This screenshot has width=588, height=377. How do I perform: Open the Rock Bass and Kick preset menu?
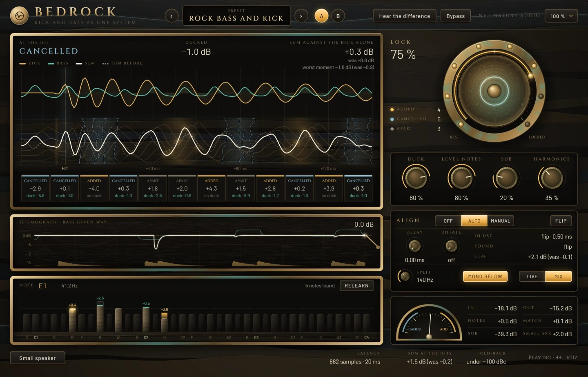(x=236, y=16)
